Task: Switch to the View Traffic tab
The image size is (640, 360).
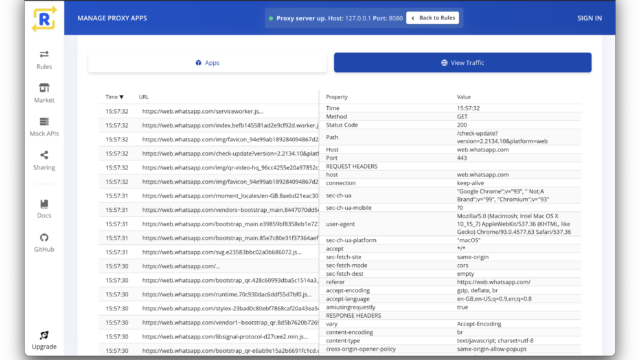Action: [462, 62]
